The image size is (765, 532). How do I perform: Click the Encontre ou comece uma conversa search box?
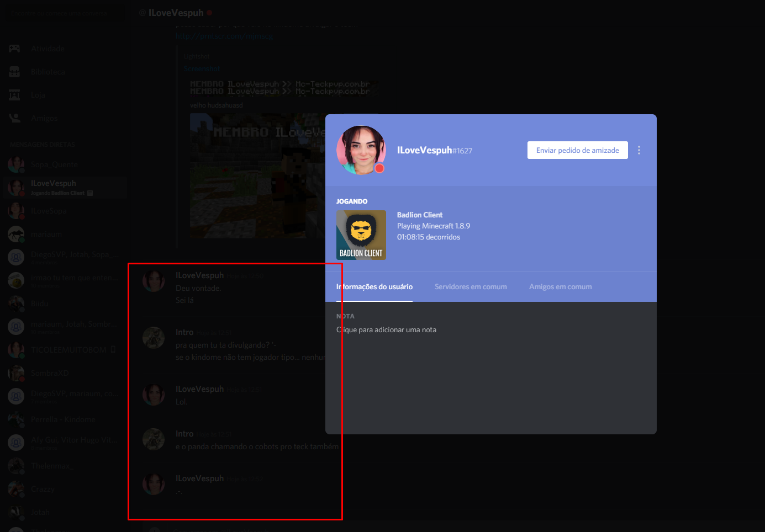[x=65, y=13]
